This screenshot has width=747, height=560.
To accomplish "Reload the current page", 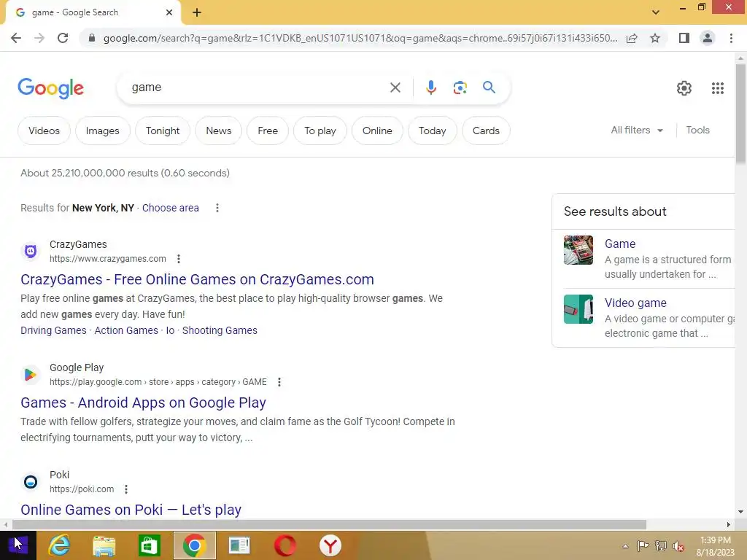I will pyautogui.click(x=63, y=38).
